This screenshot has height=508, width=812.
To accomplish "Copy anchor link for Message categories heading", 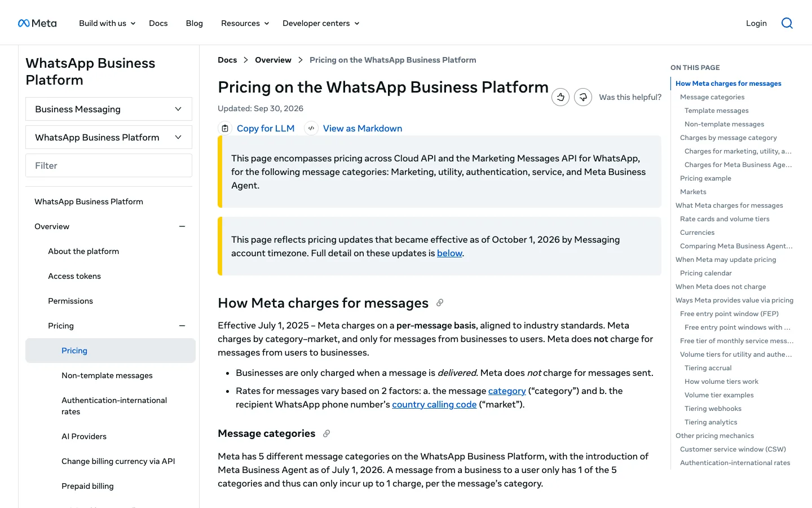I will (x=326, y=433).
